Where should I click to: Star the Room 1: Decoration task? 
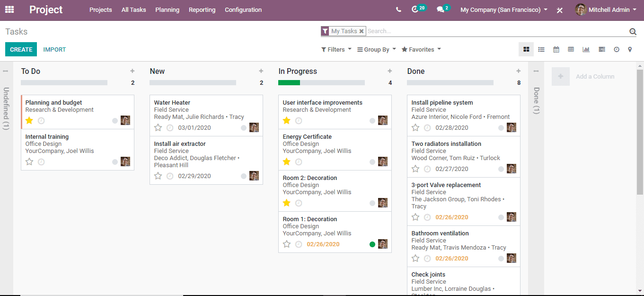point(287,244)
